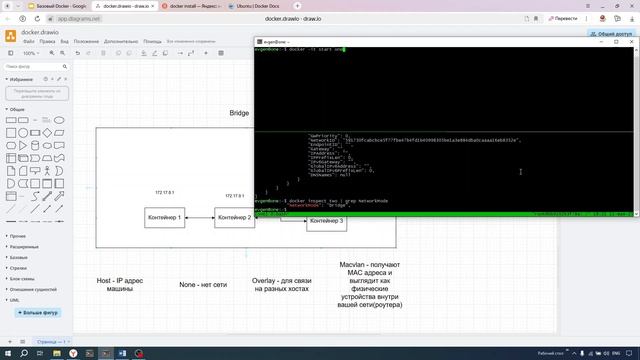Click the shadow toggle icon in toolbar
The width and height of the screenshot is (640, 360).
pos(165,53)
